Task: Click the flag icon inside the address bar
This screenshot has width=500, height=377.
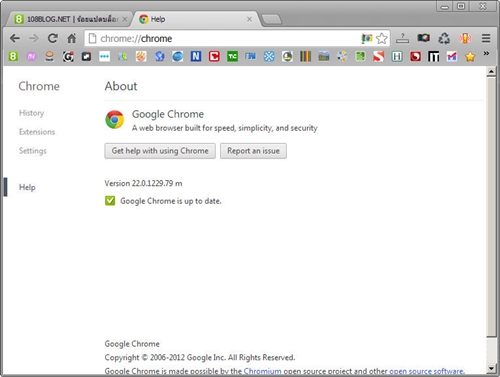Action: [x=367, y=39]
